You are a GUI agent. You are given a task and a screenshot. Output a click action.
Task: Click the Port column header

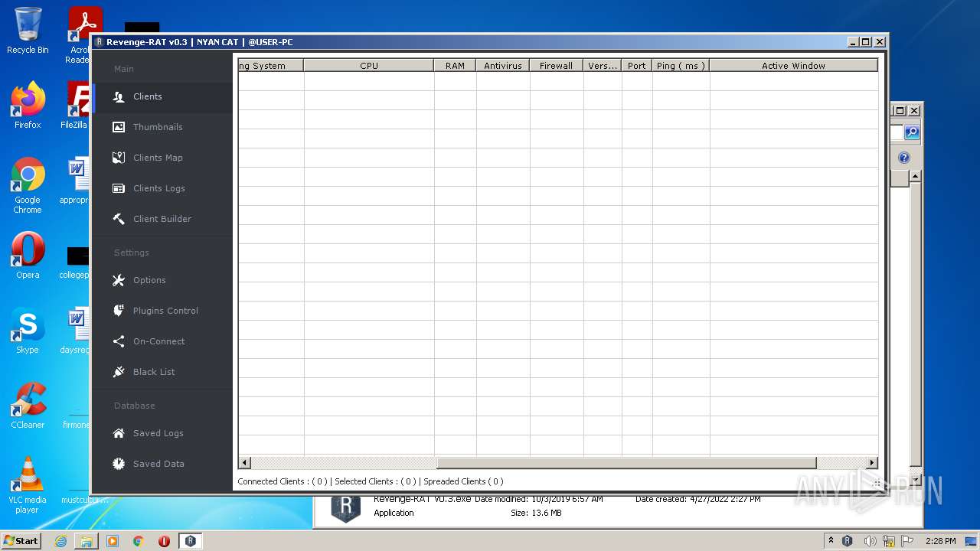tap(637, 66)
